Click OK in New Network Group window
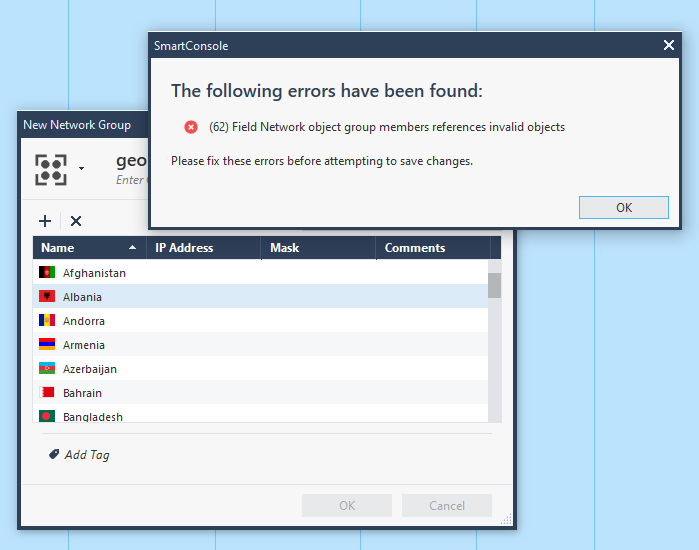Screen dimensions: 699x550 click(x=347, y=505)
